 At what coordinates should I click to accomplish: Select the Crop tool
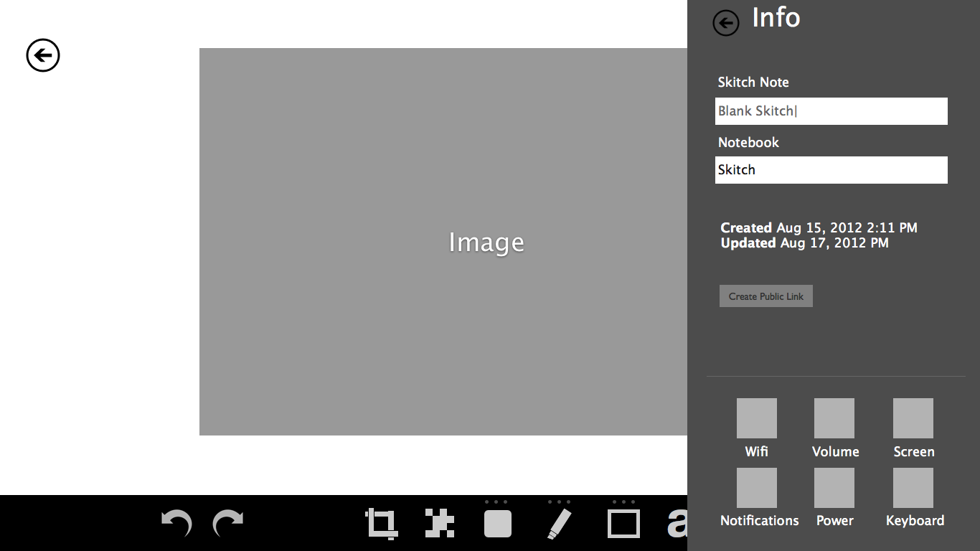click(x=381, y=523)
